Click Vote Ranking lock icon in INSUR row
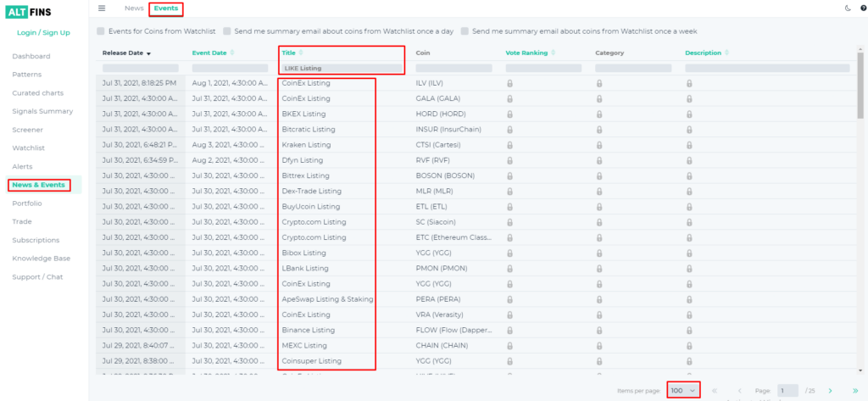The width and height of the screenshot is (868, 401). point(509,130)
